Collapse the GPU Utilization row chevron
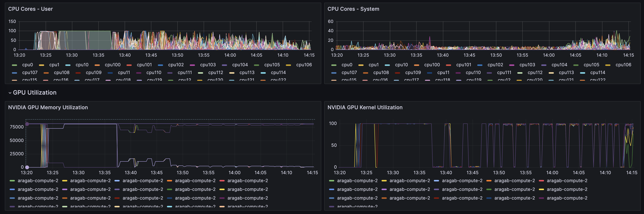This screenshot has height=214, width=644. coord(10,93)
